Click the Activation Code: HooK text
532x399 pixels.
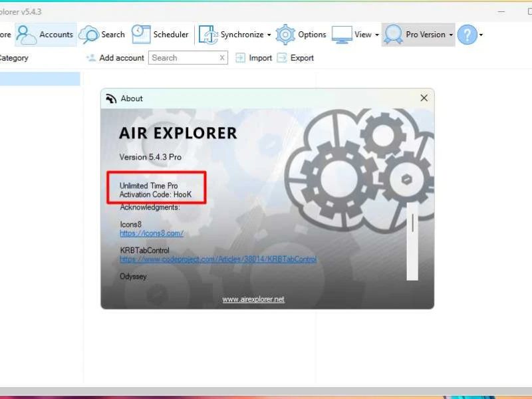point(156,194)
